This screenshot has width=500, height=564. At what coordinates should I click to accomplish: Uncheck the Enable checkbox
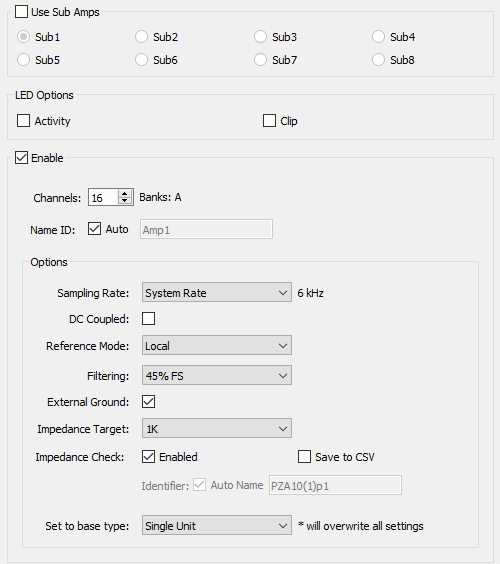coord(22,158)
